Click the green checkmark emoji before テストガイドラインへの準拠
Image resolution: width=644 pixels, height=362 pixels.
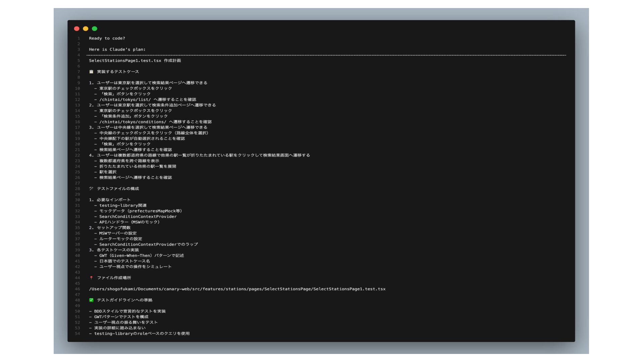pyautogui.click(x=91, y=300)
